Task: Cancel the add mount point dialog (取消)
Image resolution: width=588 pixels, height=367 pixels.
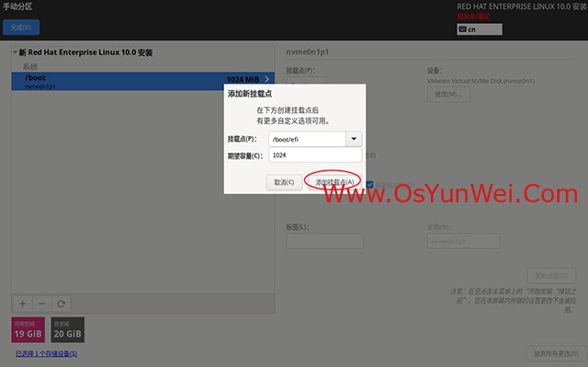Action: click(284, 182)
